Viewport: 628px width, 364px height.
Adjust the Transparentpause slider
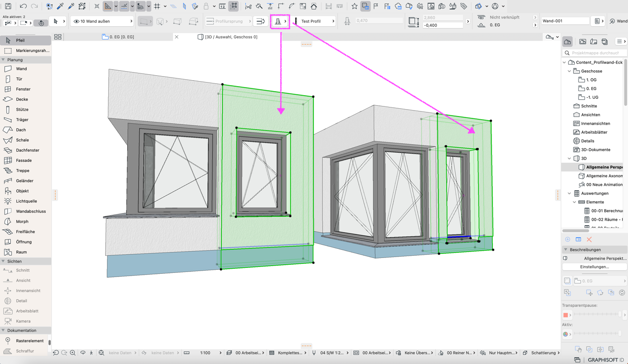[x=597, y=315]
